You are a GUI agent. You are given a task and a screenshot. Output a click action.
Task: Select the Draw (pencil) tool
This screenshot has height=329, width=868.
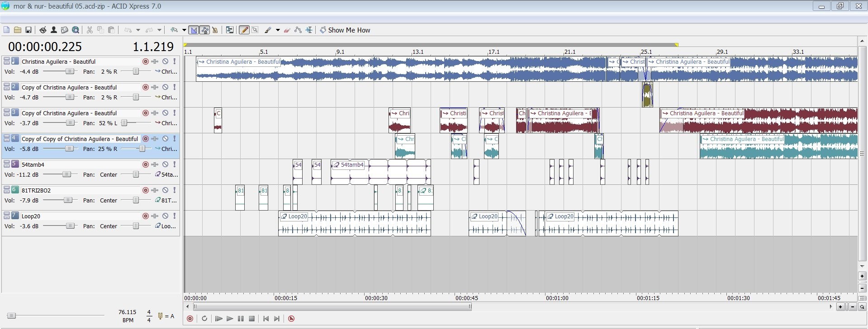pos(244,30)
